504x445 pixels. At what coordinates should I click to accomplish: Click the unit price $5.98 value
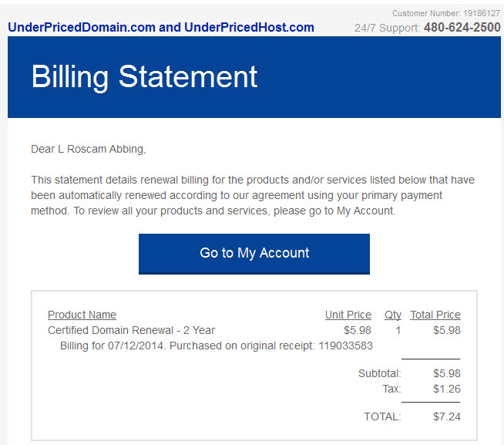coord(358,330)
